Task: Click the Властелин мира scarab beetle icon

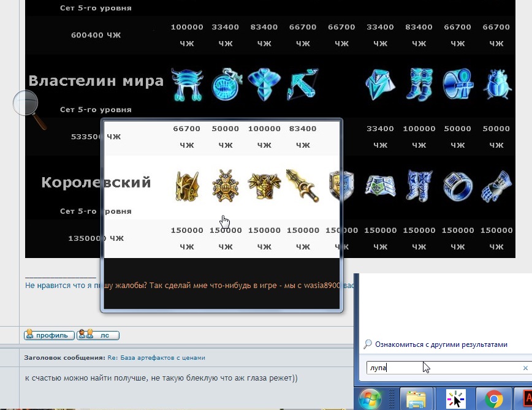Action: click(496, 85)
